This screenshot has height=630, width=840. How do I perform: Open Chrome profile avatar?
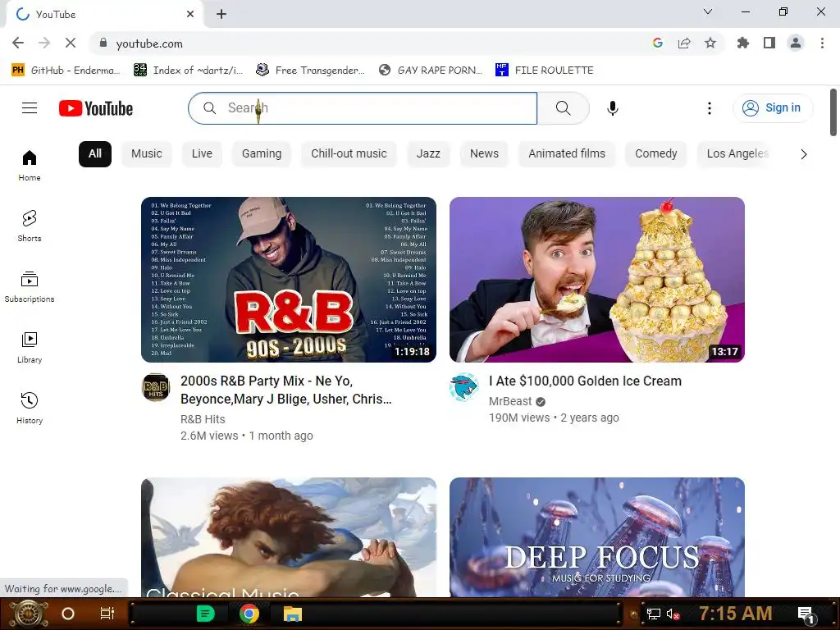(796, 43)
